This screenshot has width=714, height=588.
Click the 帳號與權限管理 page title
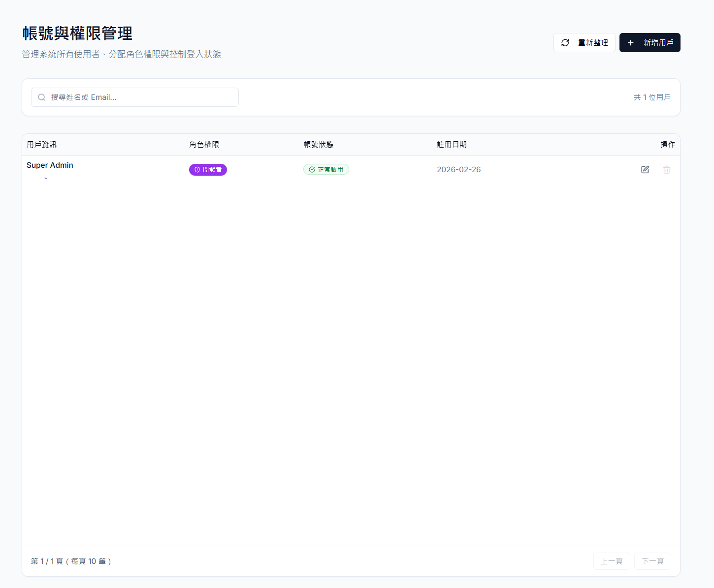point(77,33)
